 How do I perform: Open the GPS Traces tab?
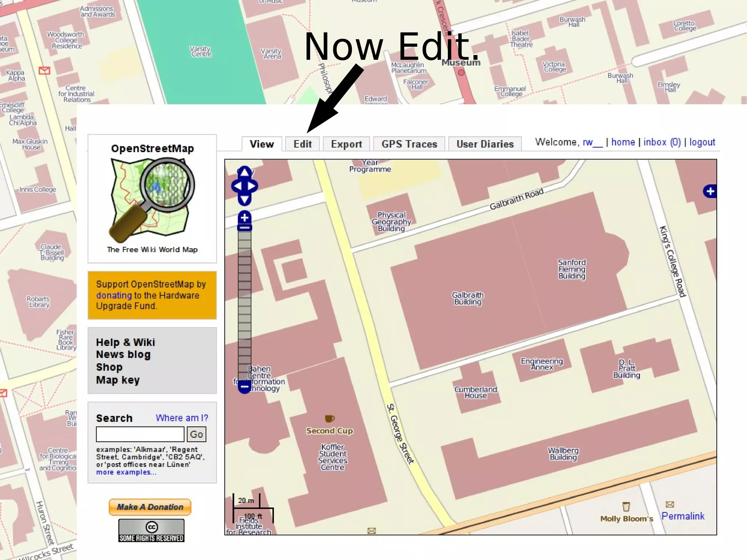click(x=409, y=144)
